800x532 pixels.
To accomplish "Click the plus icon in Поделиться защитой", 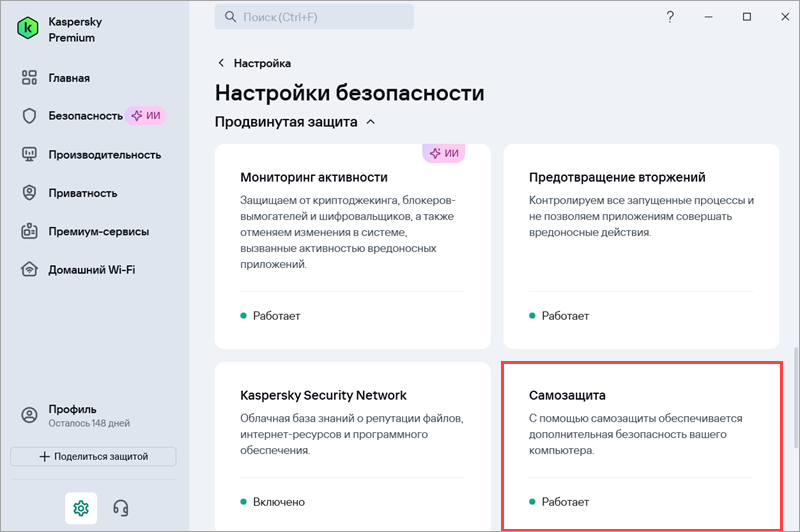I will 45,457.
